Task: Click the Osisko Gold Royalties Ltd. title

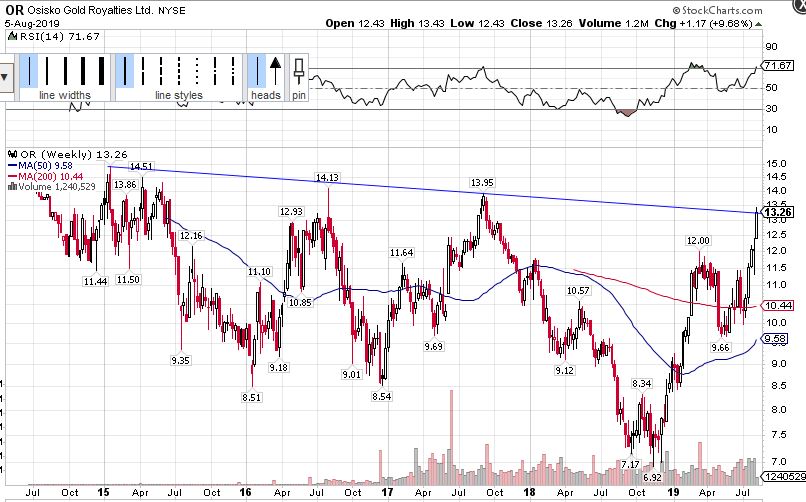Action: 90,10
